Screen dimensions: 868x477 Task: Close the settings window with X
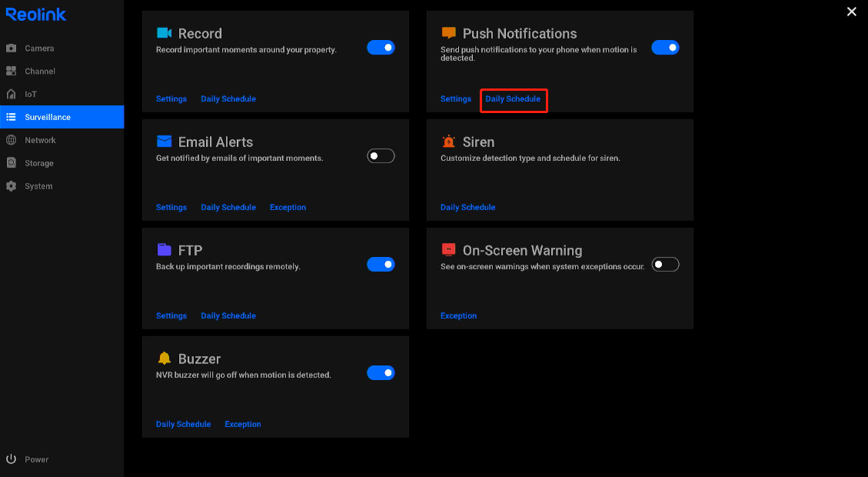pos(851,12)
